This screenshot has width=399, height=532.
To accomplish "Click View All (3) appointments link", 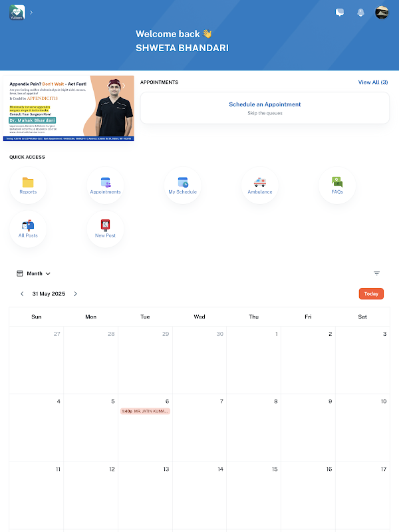I will click(373, 82).
